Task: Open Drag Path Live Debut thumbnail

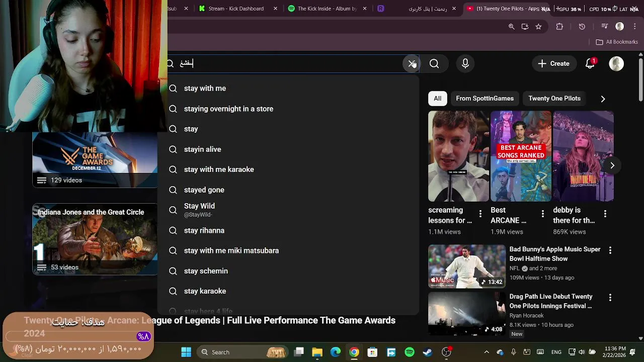Action: click(467, 314)
